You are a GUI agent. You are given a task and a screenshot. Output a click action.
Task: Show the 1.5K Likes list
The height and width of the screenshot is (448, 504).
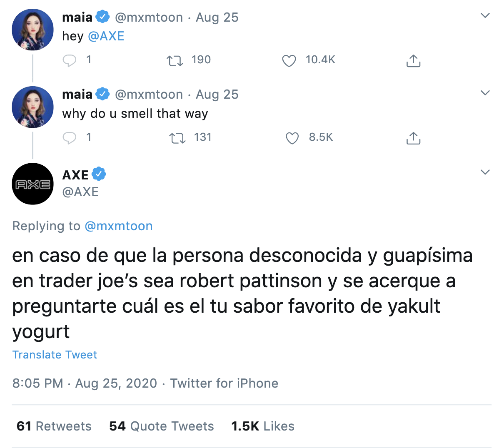[263, 426]
